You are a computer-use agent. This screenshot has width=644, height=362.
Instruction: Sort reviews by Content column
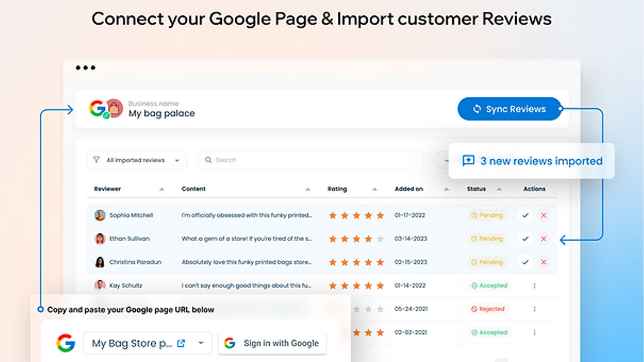[x=308, y=189]
